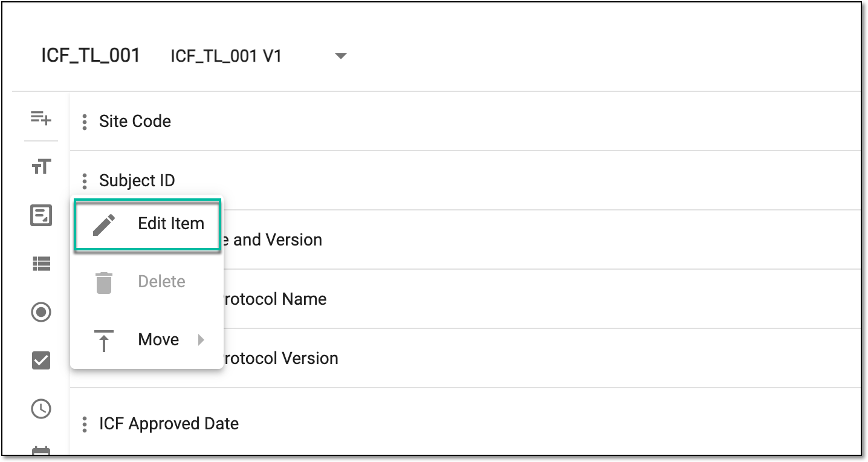Select the text label tool icon
Screen dimensions: 868x462
click(x=41, y=167)
